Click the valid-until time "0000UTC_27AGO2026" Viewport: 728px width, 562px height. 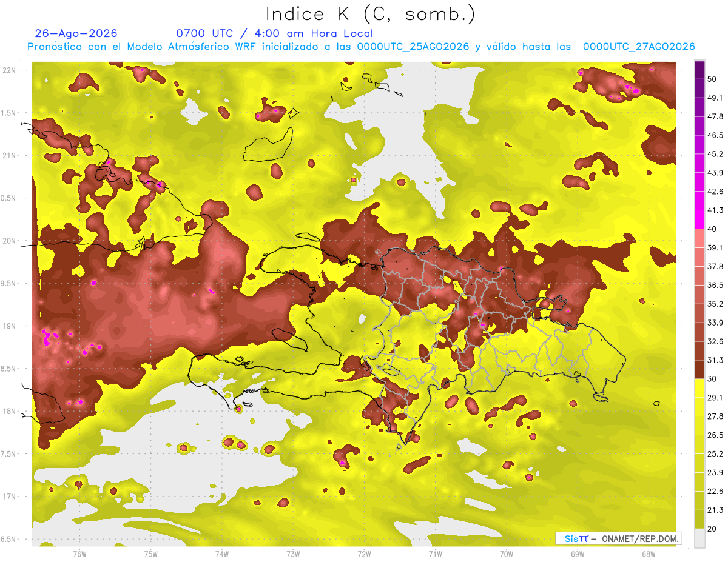pos(639,47)
